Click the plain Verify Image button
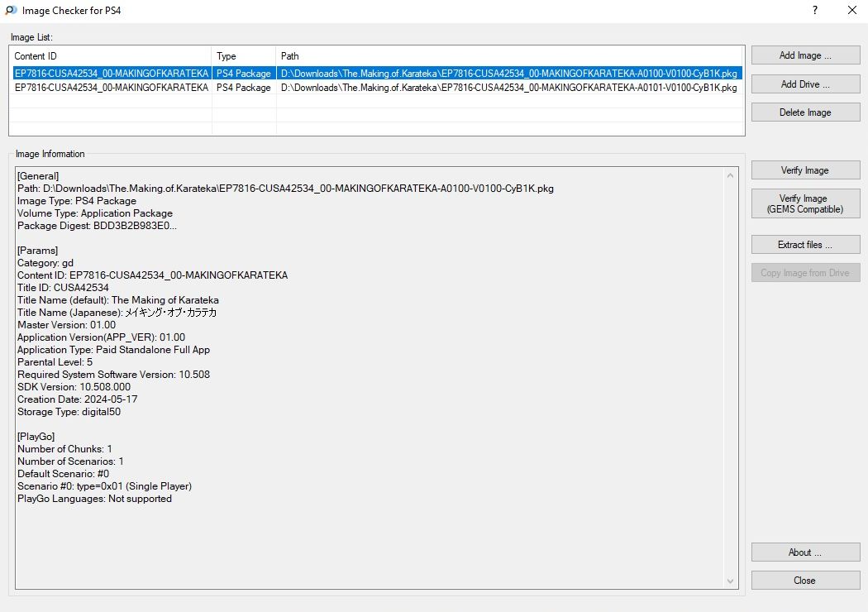Viewport: 868px width, 612px height. point(805,170)
